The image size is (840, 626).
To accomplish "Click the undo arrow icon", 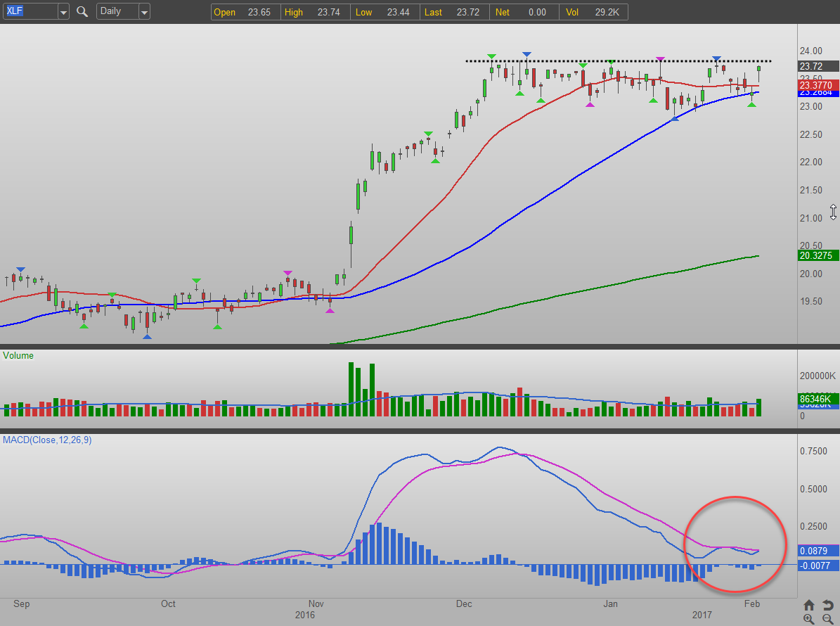I will 827,605.
